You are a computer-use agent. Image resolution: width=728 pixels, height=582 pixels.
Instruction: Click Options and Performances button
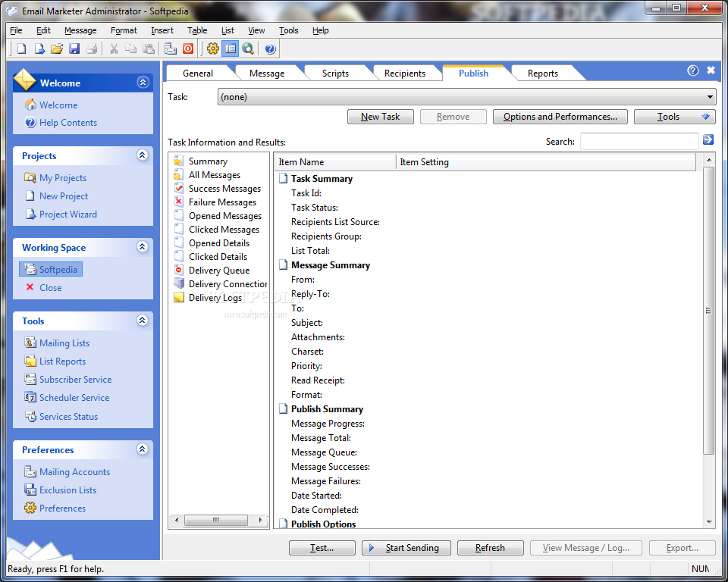pos(560,117)
